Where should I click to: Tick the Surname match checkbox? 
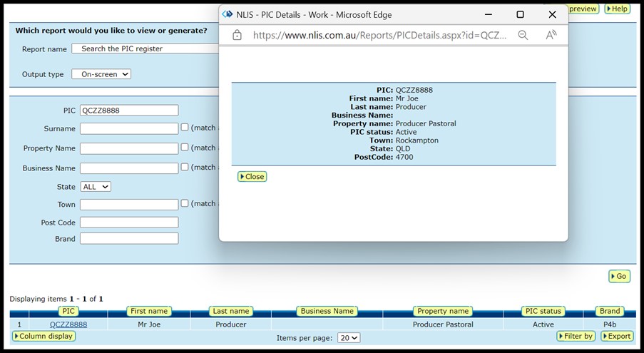pyautogui.click(x=185, y=128)
